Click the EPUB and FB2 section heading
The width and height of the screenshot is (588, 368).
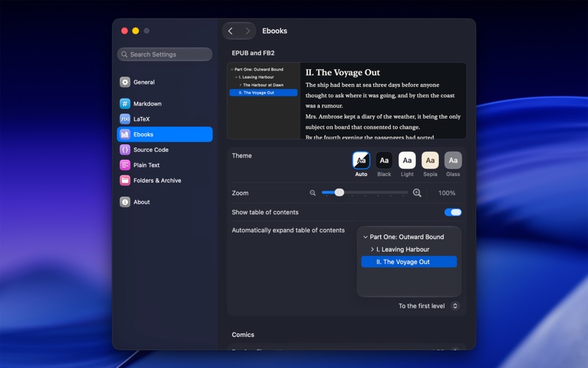(x=253, y=53)
